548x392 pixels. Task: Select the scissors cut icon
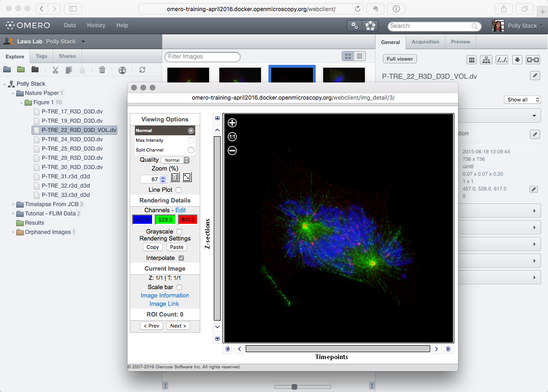pyautogui.click(x=55, y=70)
